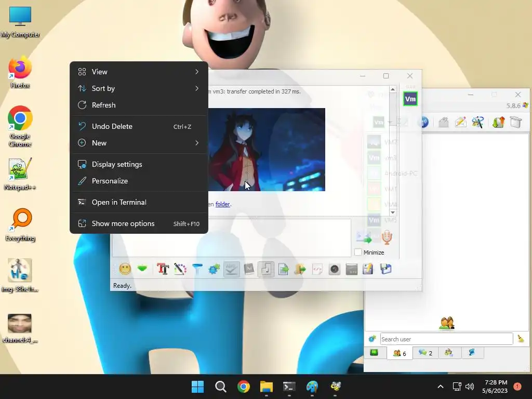
Task: Expand the Sort by submenu
Action: coord(139,88)
